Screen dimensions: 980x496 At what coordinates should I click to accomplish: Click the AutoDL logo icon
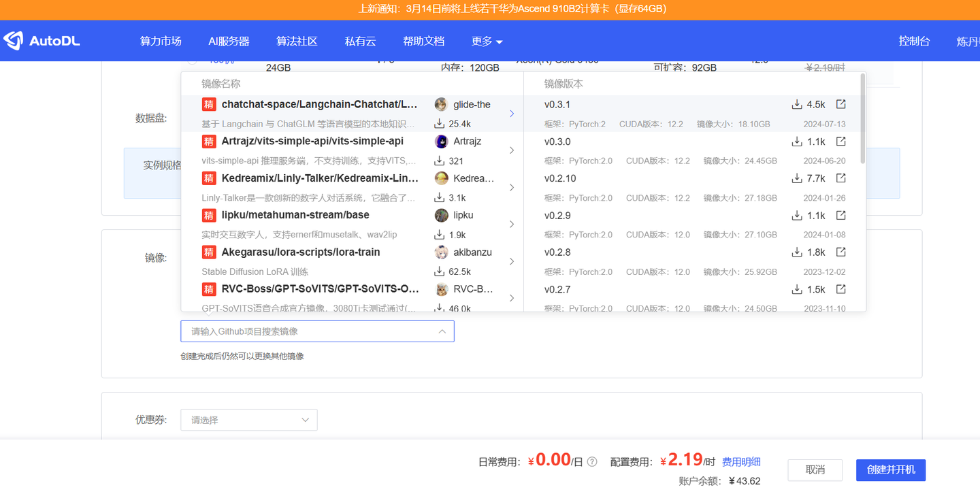(12, 40)
